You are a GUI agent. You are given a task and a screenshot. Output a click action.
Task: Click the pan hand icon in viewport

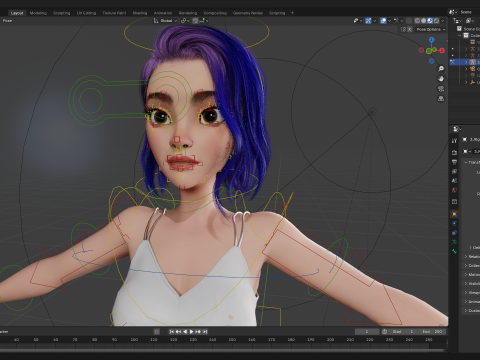tap(441, 79)
